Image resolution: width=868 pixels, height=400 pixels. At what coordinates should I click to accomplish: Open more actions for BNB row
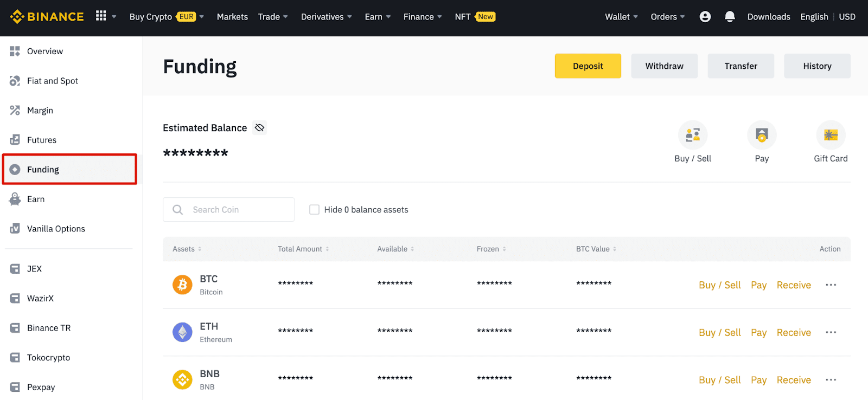point(831,380)
